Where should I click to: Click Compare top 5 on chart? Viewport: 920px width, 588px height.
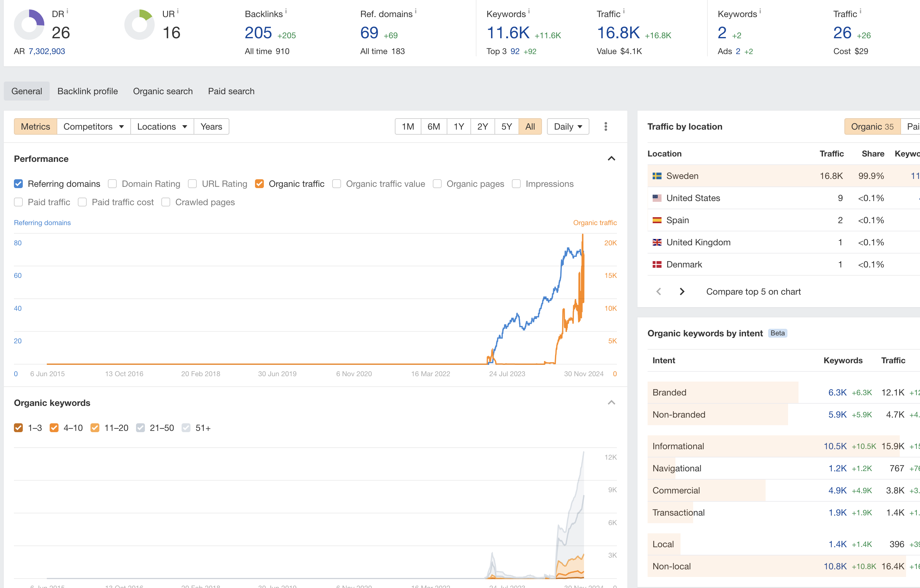tap(753, 292)
